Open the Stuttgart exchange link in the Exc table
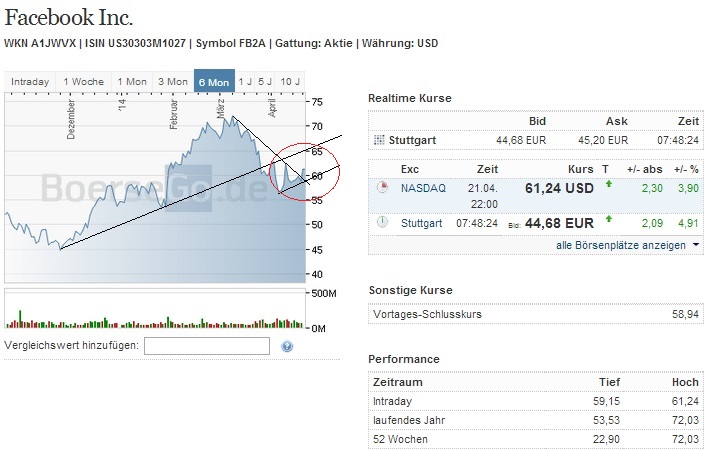The image size is (706, 449). tap(421, 222)
